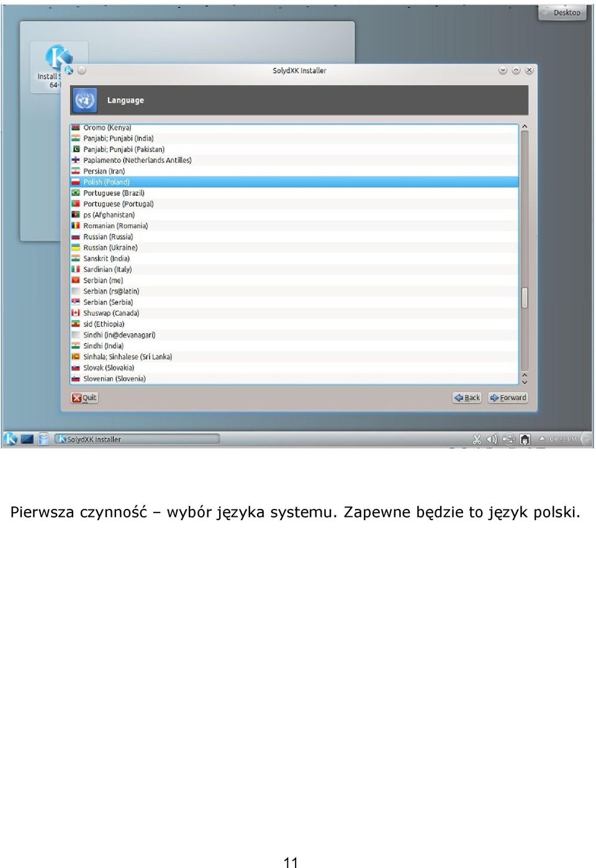Open the clipboard scissors tray icon
Viewport: 596px width, 868px height.
coord(477,439)
